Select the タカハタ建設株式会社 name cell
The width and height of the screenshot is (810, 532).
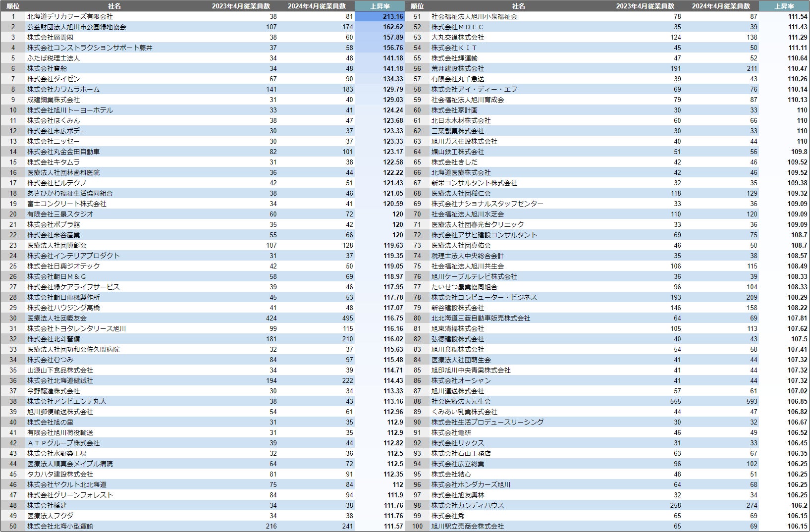[x=60, y=474]
